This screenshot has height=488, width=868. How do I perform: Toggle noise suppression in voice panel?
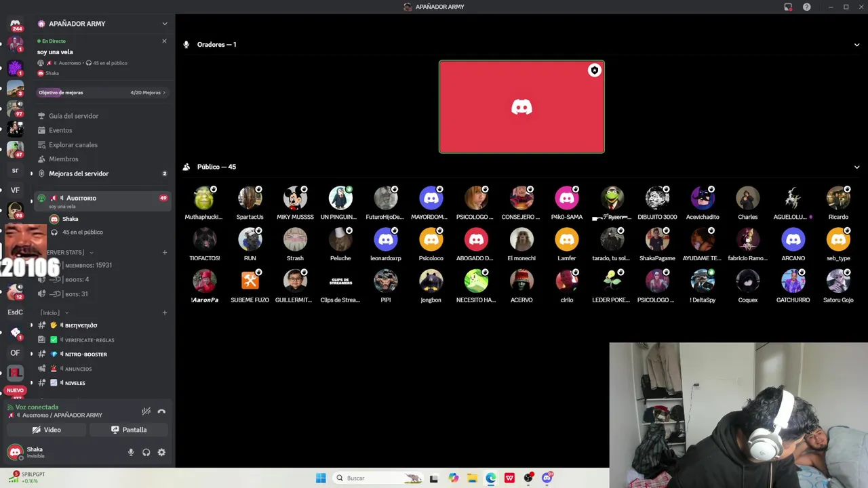146,411
